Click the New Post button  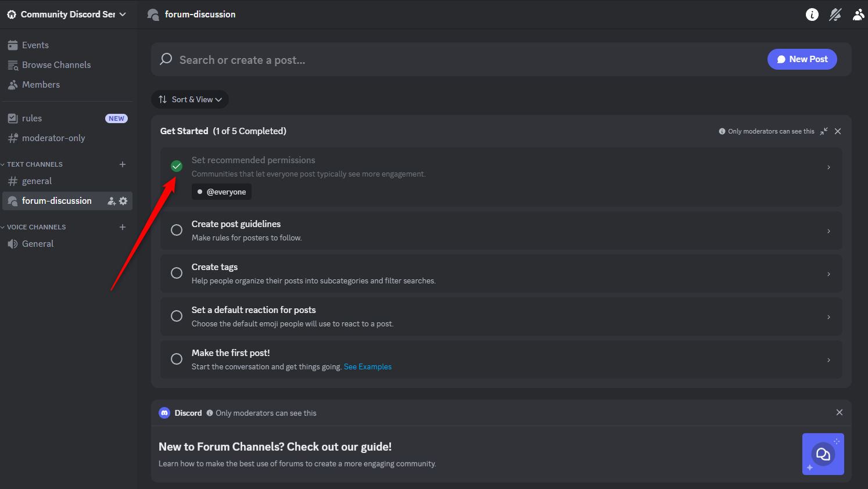(802, 59)
